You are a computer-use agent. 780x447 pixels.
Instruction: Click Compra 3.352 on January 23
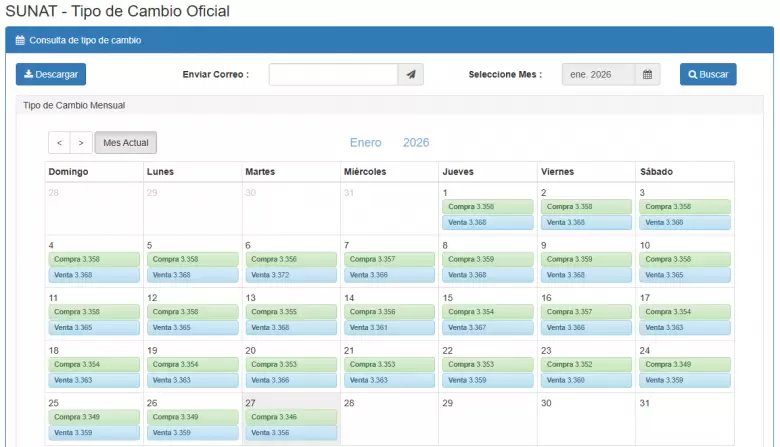(x=586, y=365)
